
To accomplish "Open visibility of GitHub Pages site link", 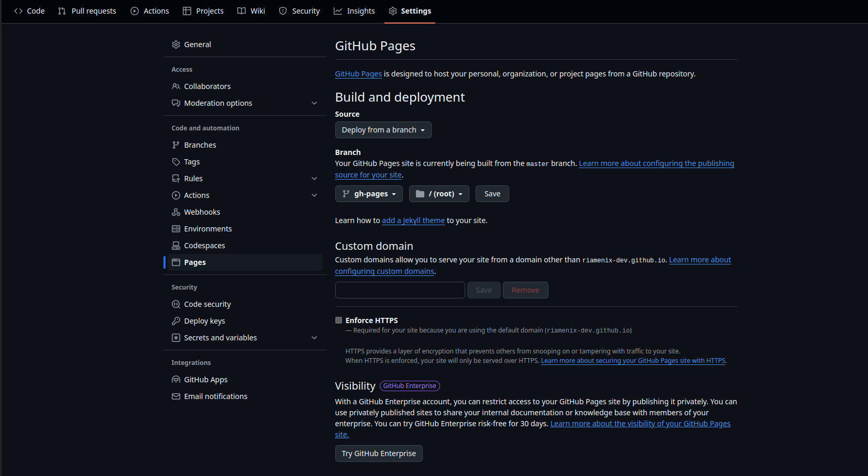I will (x=640, y=424).
